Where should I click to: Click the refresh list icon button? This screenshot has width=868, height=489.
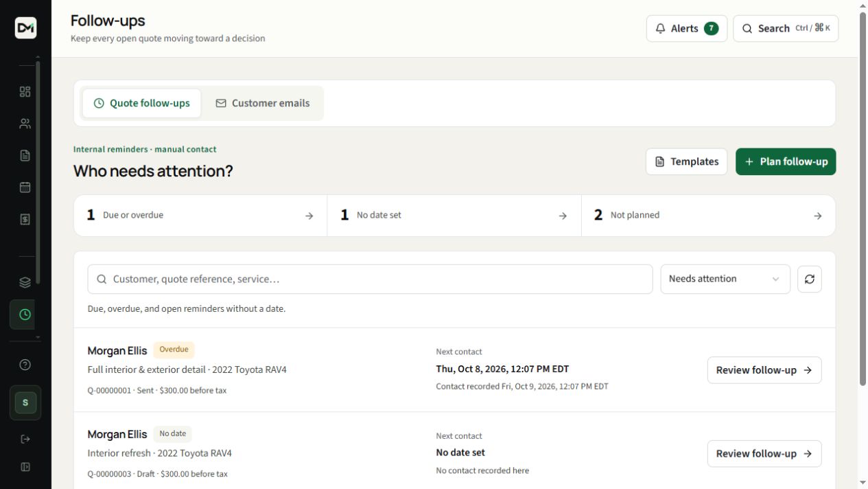810,279
